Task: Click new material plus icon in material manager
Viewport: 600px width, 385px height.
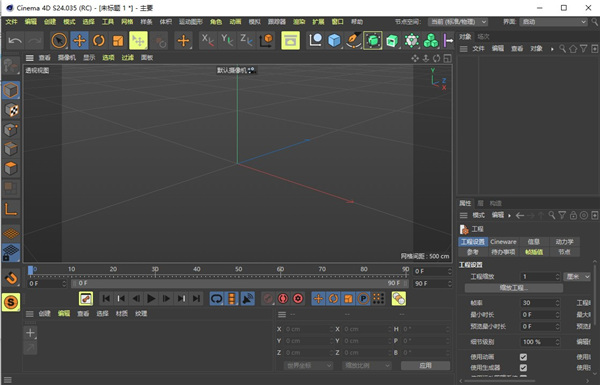Action: point(30,333)
